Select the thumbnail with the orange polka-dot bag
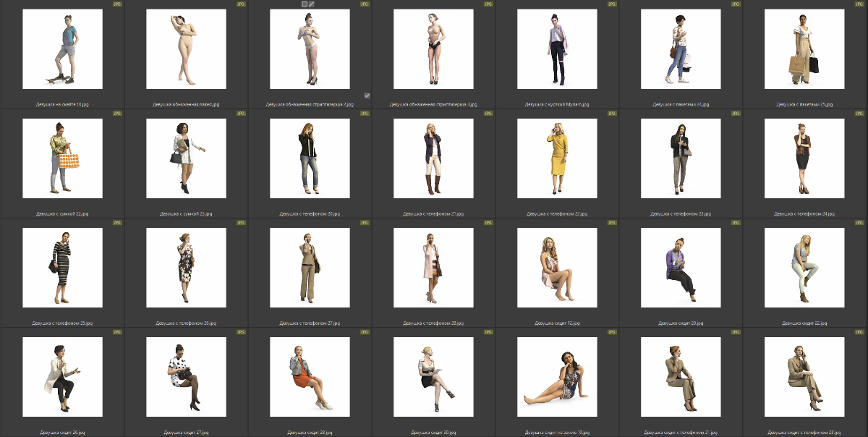This screenshot has width=868, height=437. tap(62, 158)
